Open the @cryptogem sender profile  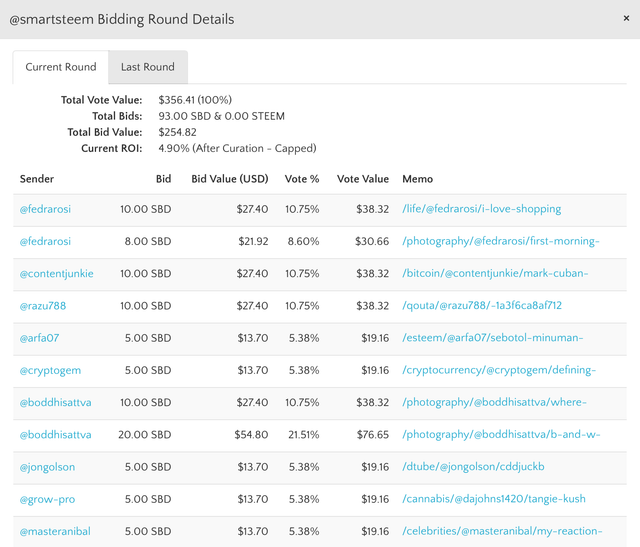pos(50,371)
